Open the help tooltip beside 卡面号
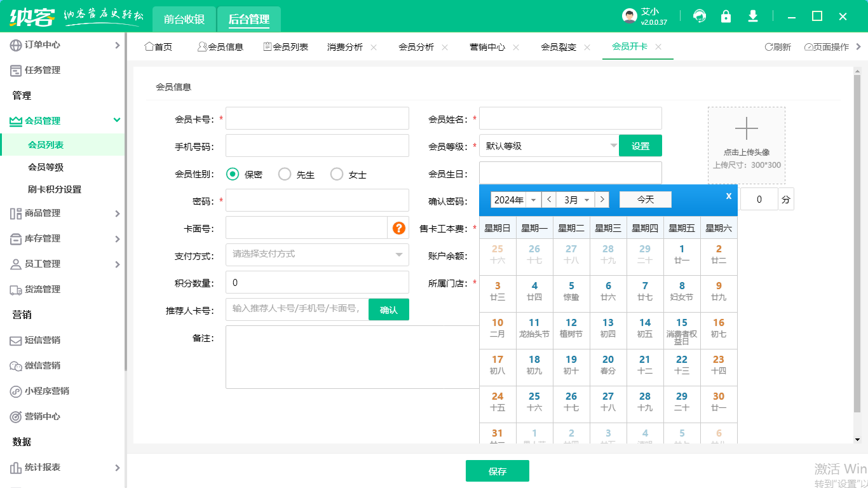The width and height of the screenshot is (868, 488). 398,227
